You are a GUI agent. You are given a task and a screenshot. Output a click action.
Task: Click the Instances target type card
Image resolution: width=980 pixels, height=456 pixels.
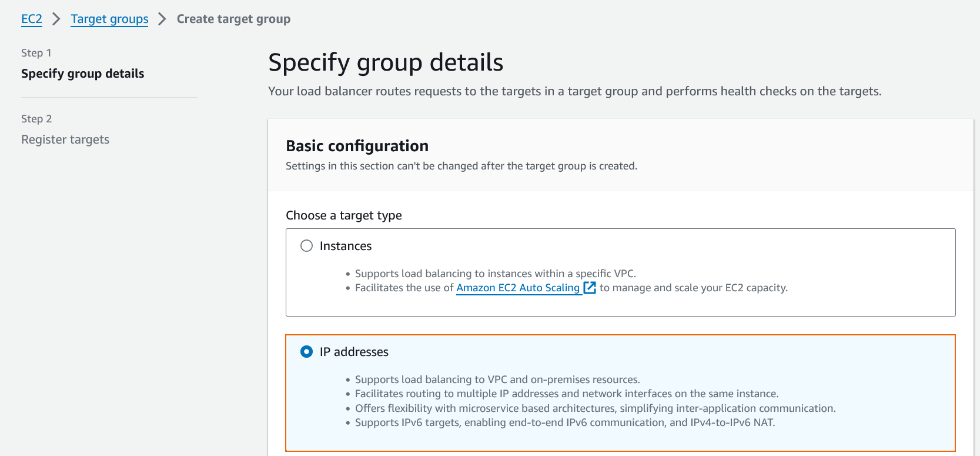pyautogui.click(x=620, y=272)
